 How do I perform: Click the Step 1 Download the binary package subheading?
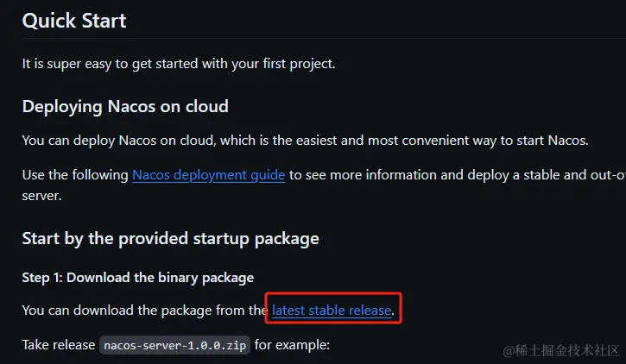[138, 277]
